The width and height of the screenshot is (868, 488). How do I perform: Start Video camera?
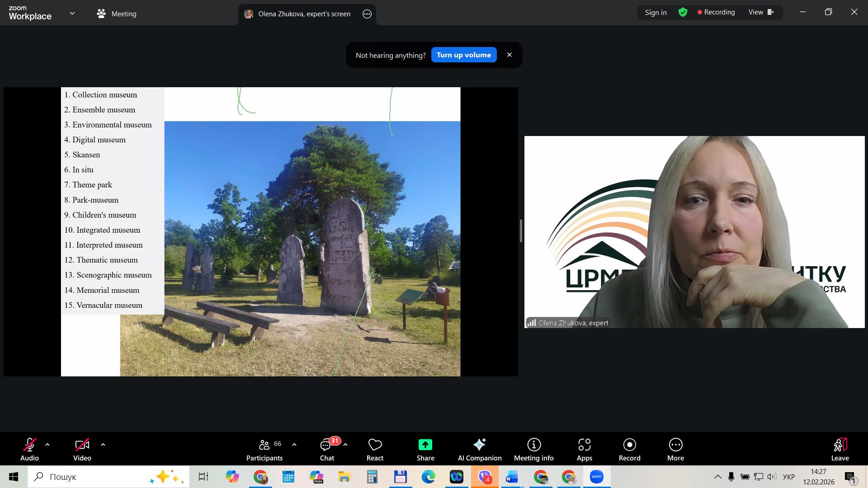[82, 450]
